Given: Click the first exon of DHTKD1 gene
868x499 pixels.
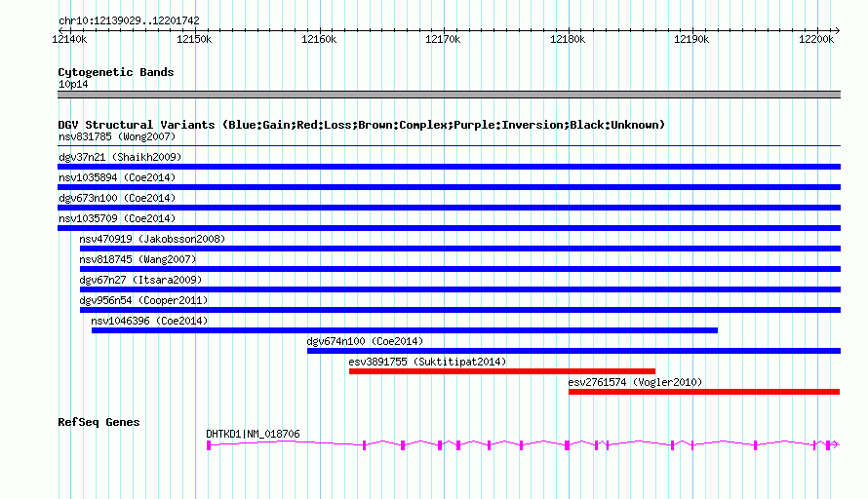Looking at the screenshot, I should (x=209, y=445).
